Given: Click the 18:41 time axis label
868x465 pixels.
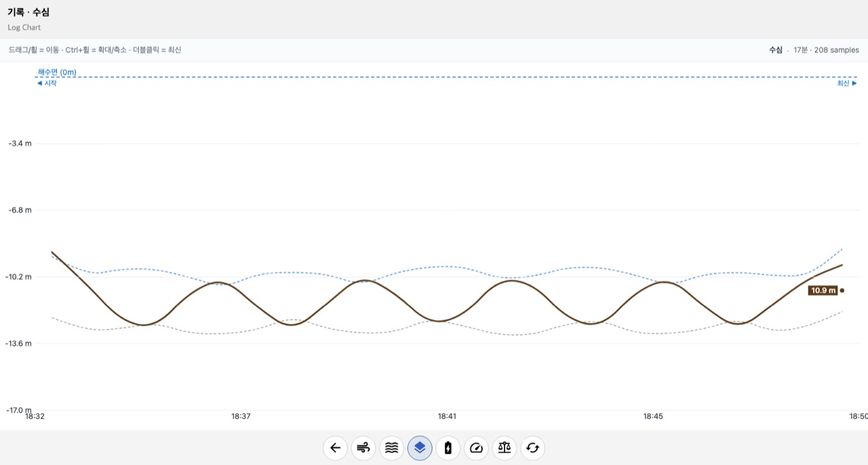Looking at the screenshot, I should pos(447,416).
